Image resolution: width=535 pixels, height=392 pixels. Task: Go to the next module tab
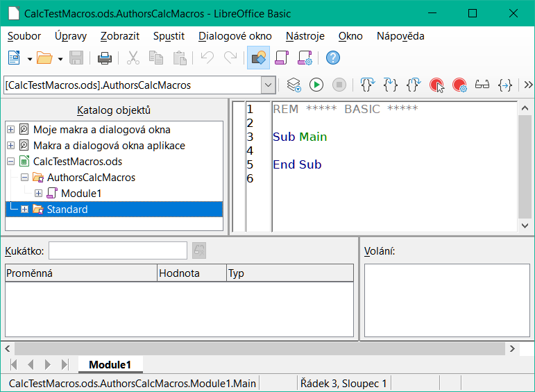pyautogui.click(x=48, y=365)
